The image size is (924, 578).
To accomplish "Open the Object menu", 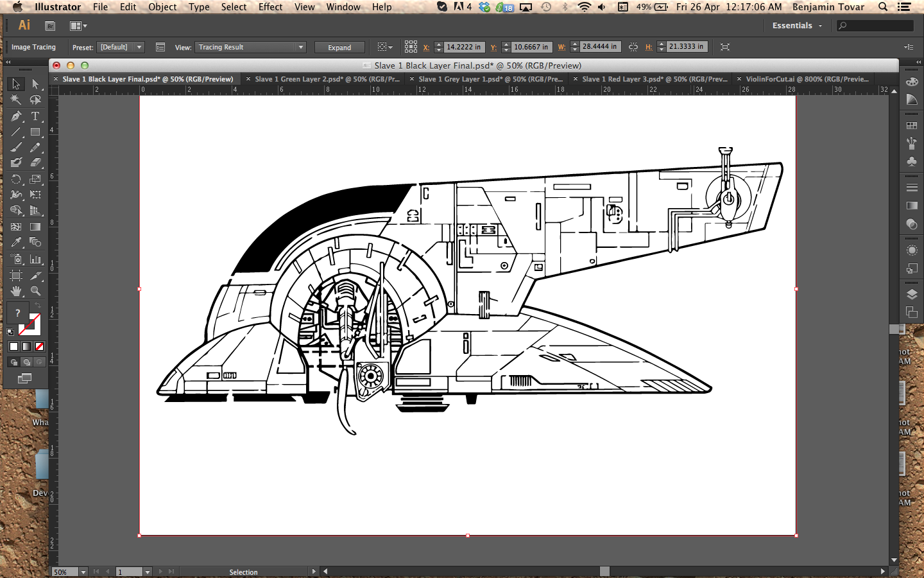I will click(162, 7).
